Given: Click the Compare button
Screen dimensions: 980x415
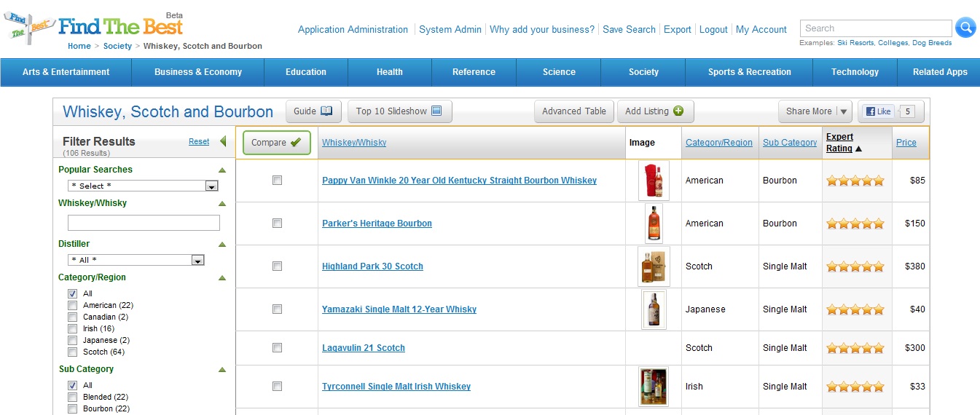Looking at the screenshot, I should (x=276, y=143).
